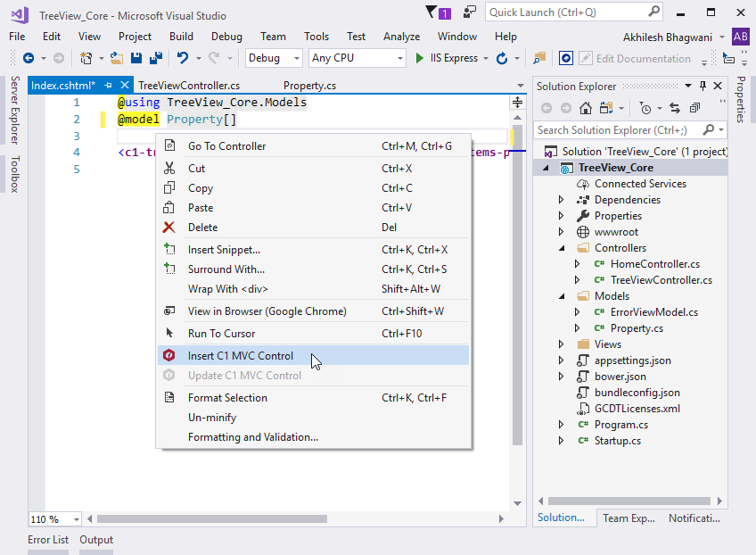Image resolution: width=756 pixels, height=555 pixels.
Task: Start debugging with IIS Express play icon
Action: [420, 58]
